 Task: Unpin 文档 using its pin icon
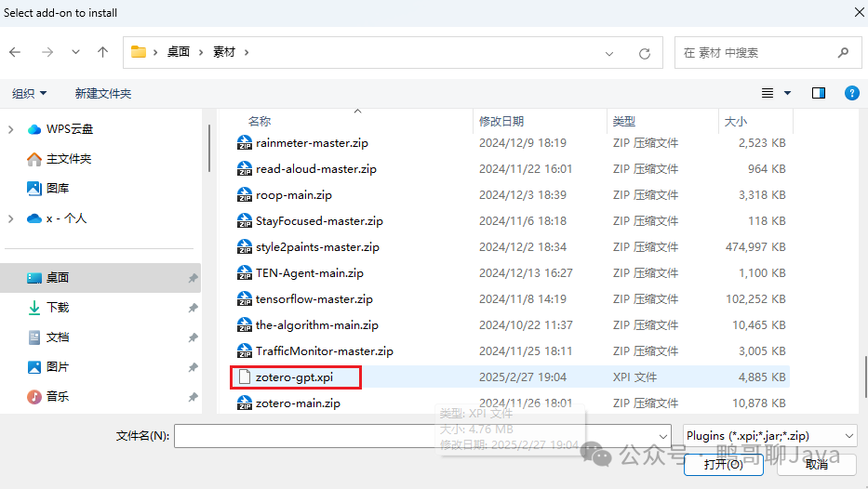(x=193, y=337)
